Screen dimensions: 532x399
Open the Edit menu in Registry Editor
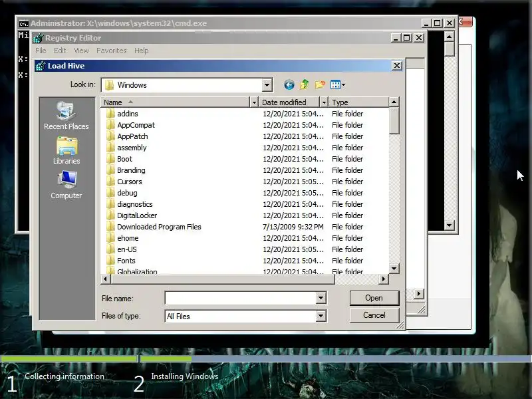(60, 51)
